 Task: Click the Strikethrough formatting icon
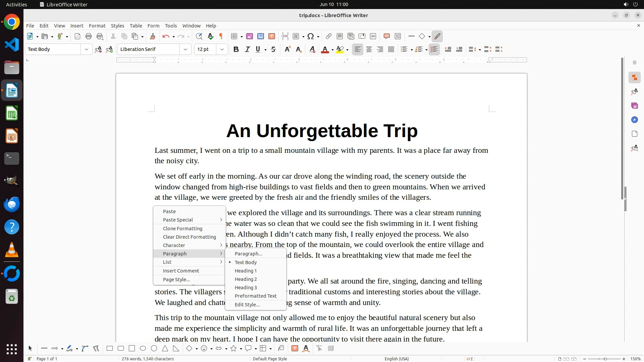click(x=273, y=50)
